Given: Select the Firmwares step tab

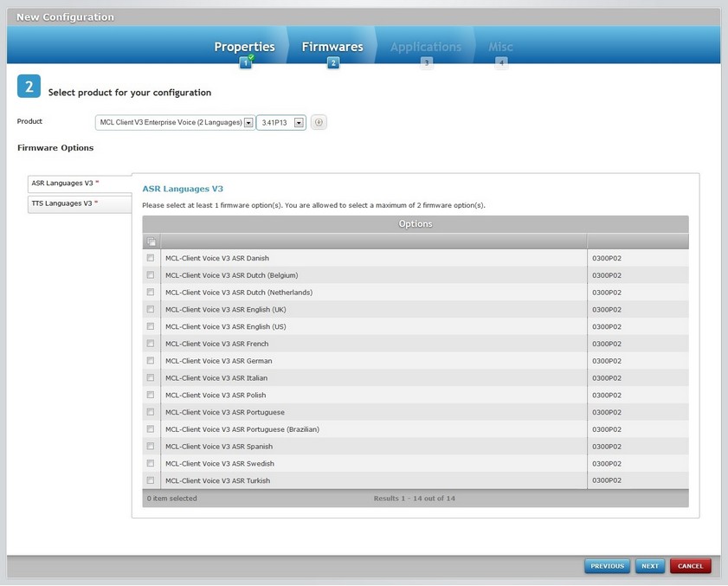Looking at the screenshot, I should pyautogui.click(x=332, y=47).
